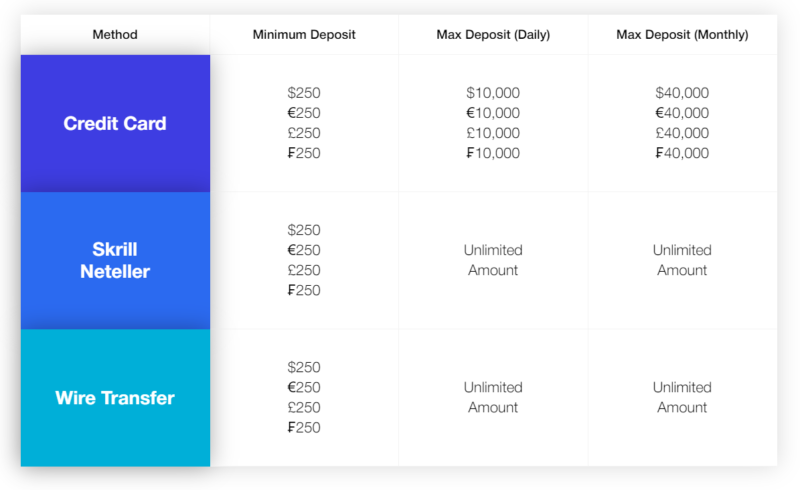Select Skrill Neteller's monthly Unlimited Amount cell
Image resolution: width=800 pixels, height=492 pixels.
682,260
